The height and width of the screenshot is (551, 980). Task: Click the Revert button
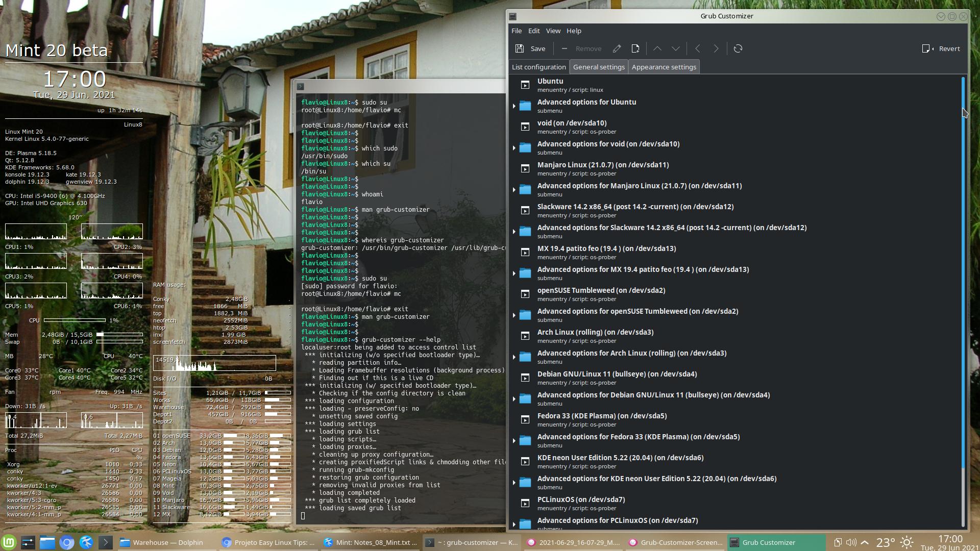(x=941, y=48)
